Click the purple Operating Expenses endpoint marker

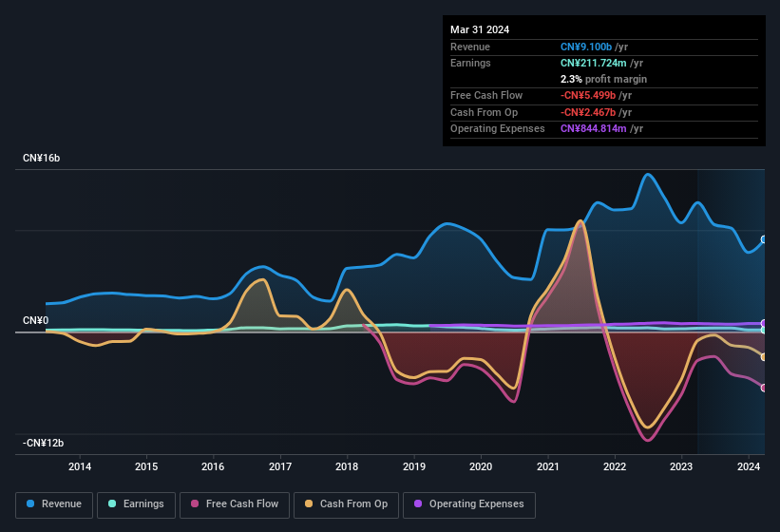coord(764,323)
